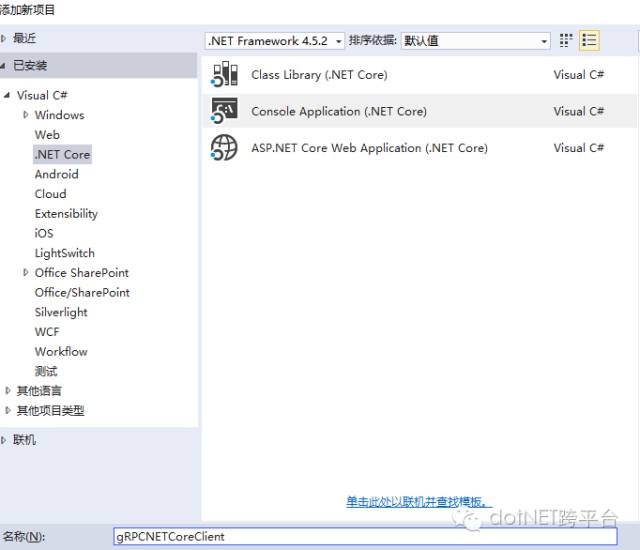Click the Visual C# tree label
The image size is (640, 550).
click(42, 95)
